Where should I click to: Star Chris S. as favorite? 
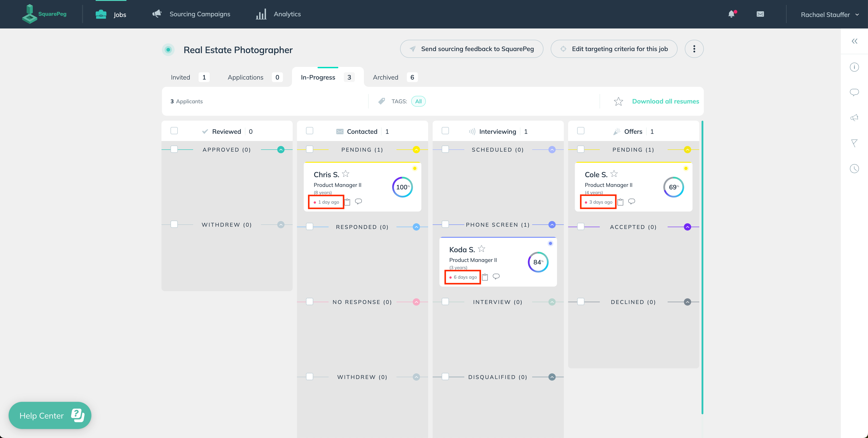coord(345,174)
